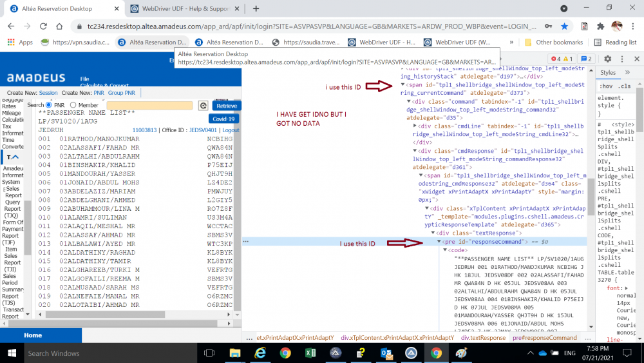
Task: Open DevTools issues counter badge
Action: point(586,59)
